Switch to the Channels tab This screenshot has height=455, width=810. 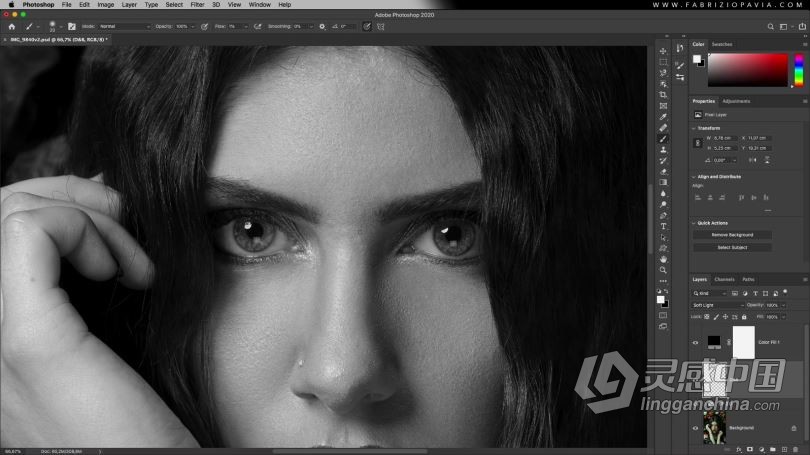724,279
